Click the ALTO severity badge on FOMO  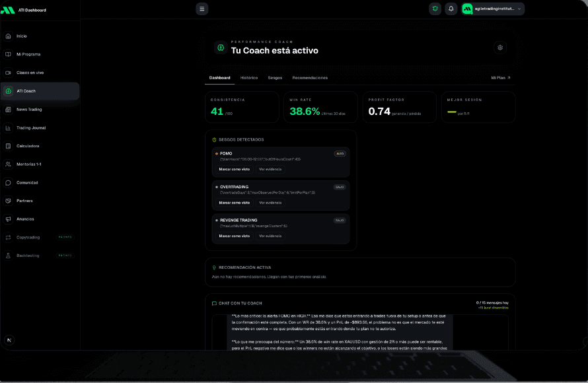(x=340, y=154)
